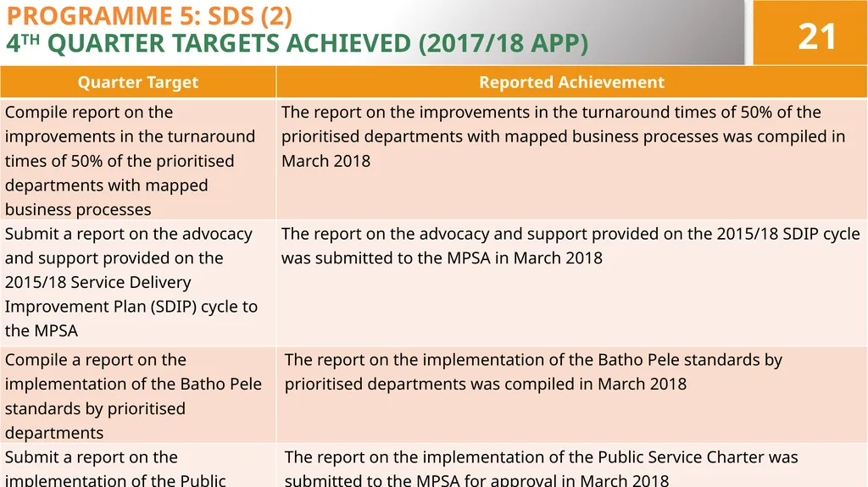
Task: Click achievement cell 'The report on the implementation of the Batho Pele'
Action: [x=572, y=396]
